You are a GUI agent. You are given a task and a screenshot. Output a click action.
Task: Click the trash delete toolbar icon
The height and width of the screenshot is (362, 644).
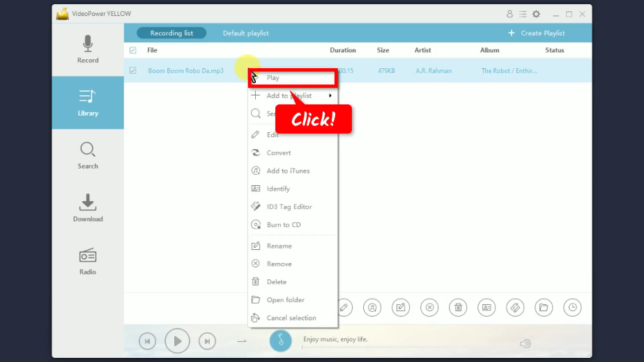coord(458,308)
